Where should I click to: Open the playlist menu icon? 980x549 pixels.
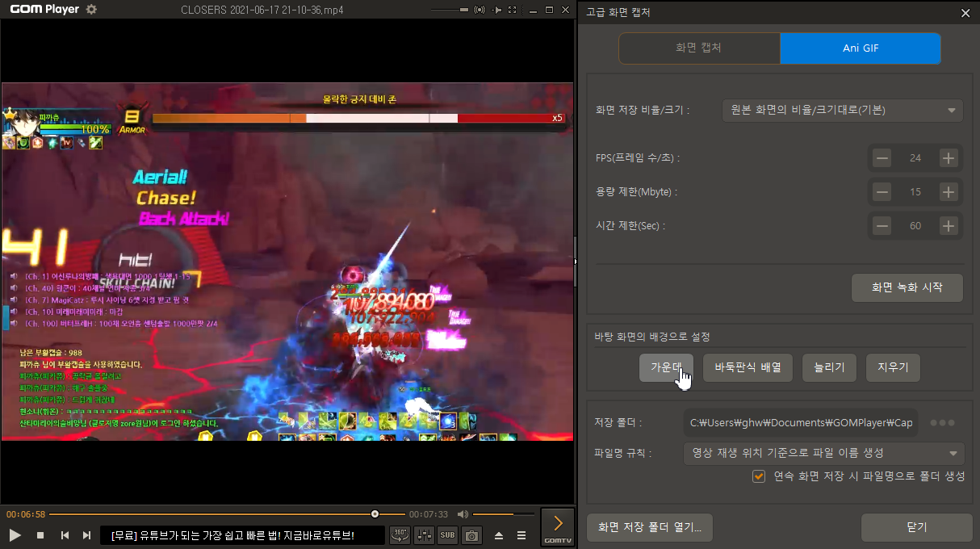pyautogui.click(x=521, y=535)
